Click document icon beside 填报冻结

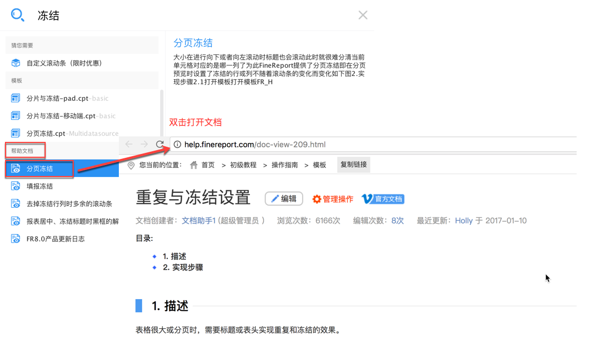[x=15, y=186]
